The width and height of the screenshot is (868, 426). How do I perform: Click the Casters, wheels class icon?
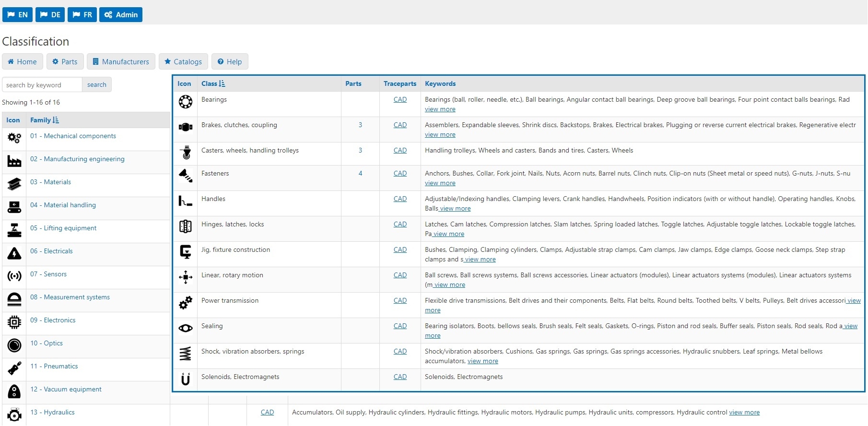[186, 152]
